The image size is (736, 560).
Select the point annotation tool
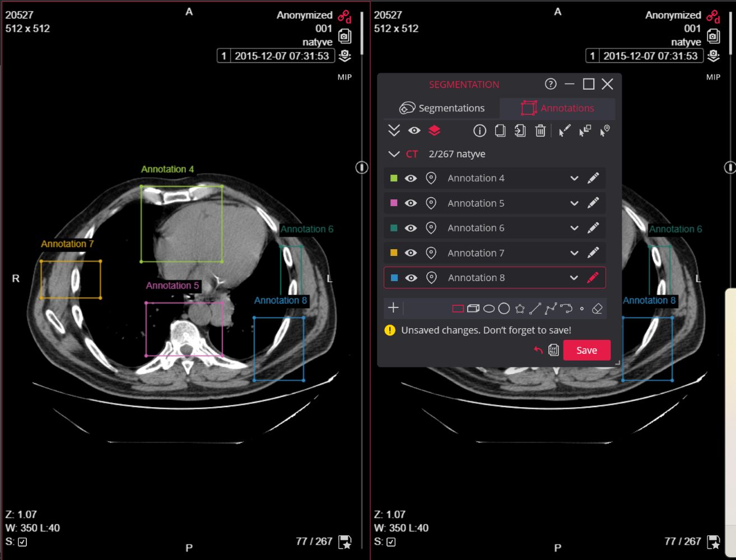[x=582, y=309]
